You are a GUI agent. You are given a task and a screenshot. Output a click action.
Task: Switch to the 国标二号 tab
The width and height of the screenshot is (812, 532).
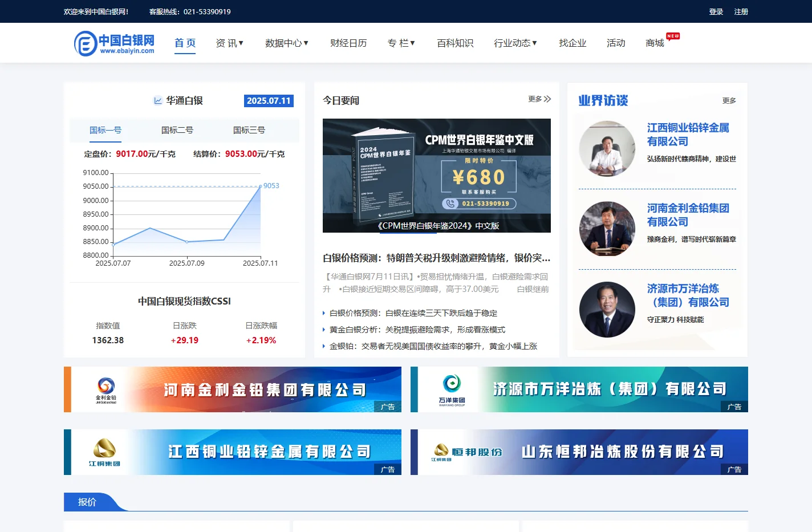pos(177,131)
